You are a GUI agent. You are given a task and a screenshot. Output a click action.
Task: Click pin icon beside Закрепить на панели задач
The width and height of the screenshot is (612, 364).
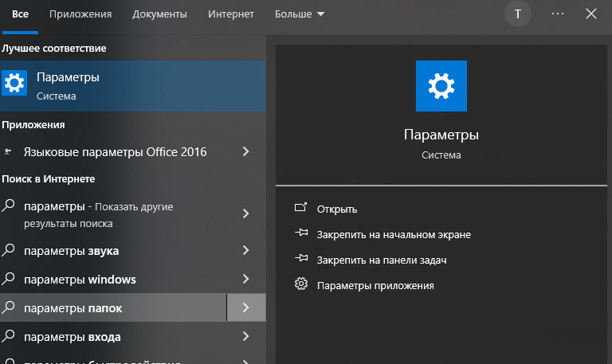click(x=301, y=258)
